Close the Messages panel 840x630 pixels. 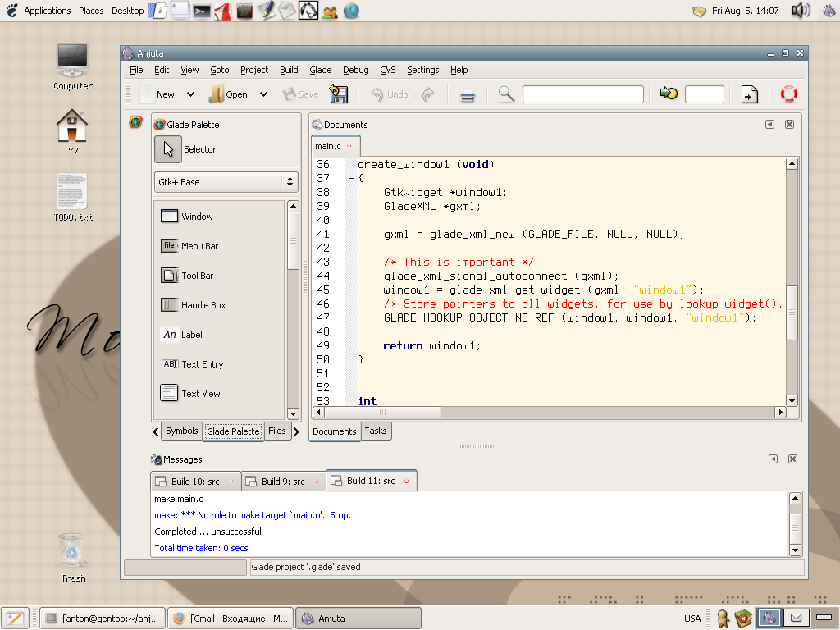pyautogui.click(x=793, y=459)
